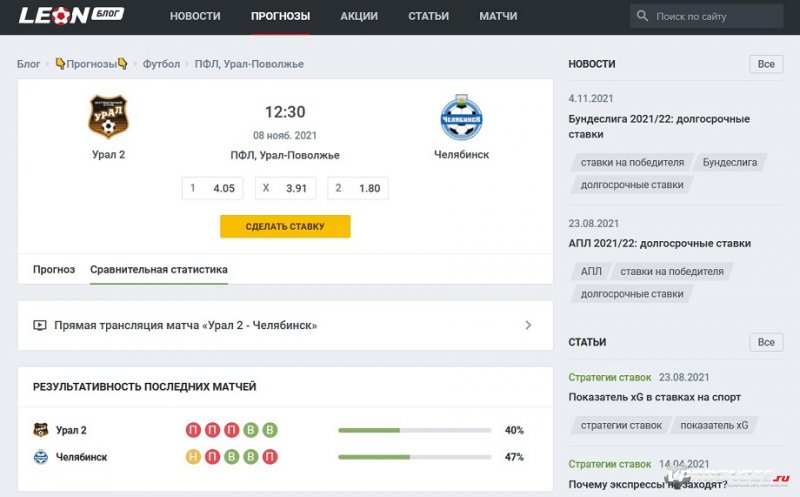Switch to the Прогноз tab
This screenshot has width=800, height=497.
[54, 269]
